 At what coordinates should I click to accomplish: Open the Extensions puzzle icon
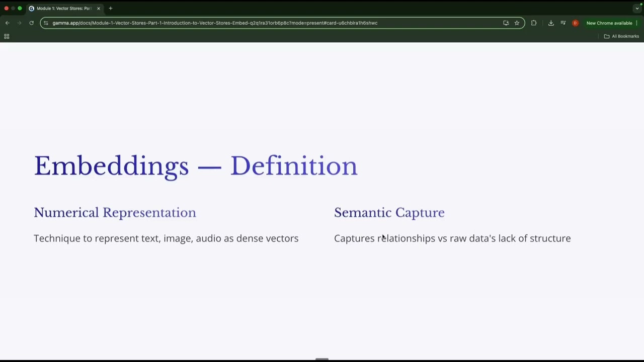click(534, 23)
